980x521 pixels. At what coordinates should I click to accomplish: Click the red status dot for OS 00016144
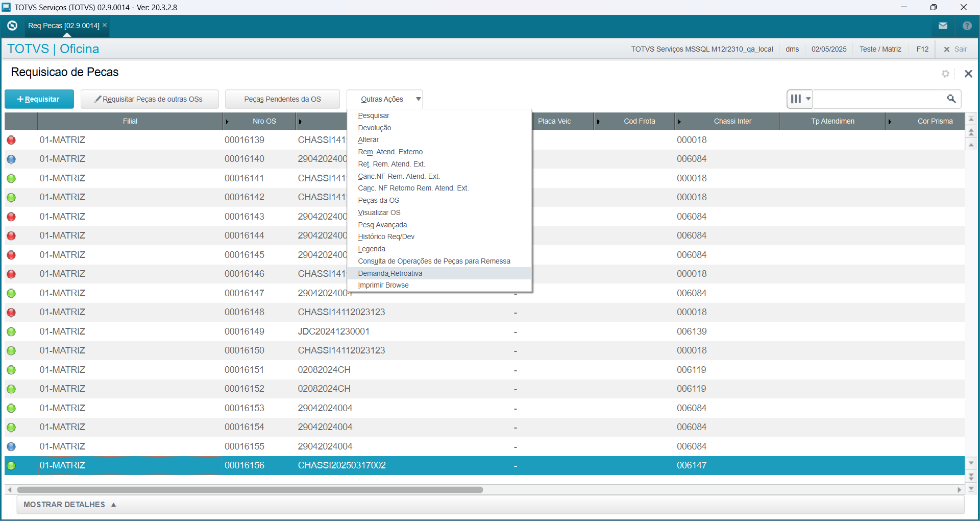[11, 236]
